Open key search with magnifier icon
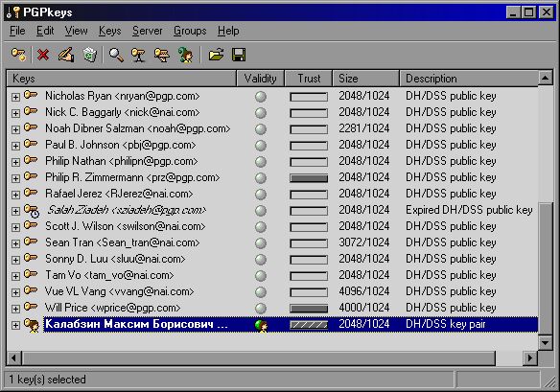The width and height of the screenshot is (560, 392). point(116,55)
